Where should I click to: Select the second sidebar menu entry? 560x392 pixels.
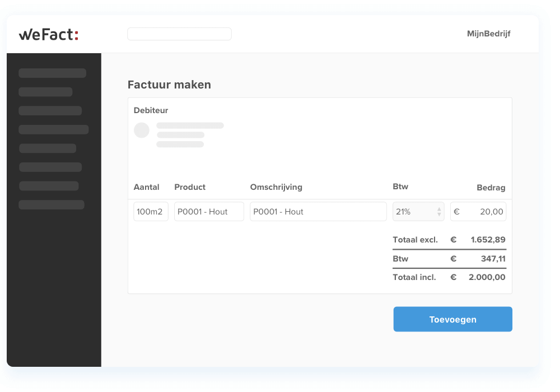point(46,92)
